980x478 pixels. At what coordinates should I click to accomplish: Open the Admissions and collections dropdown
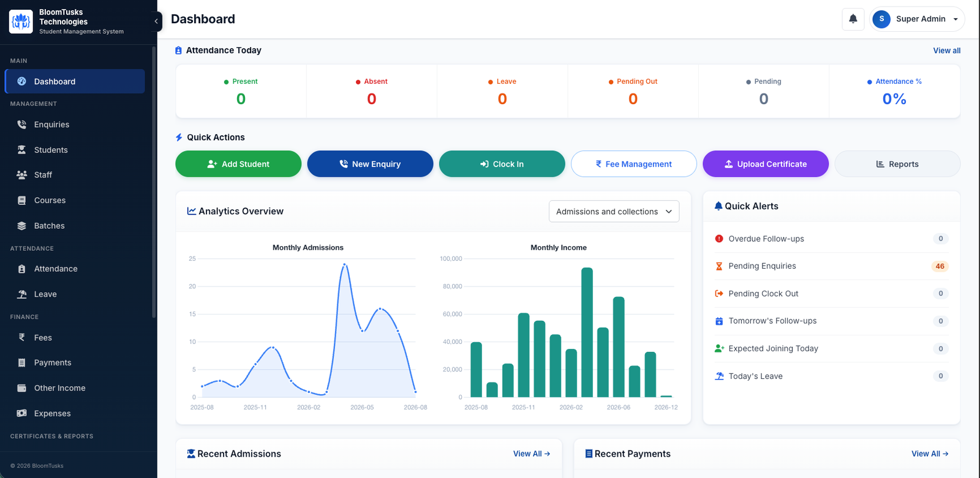(x=614, y=211)
